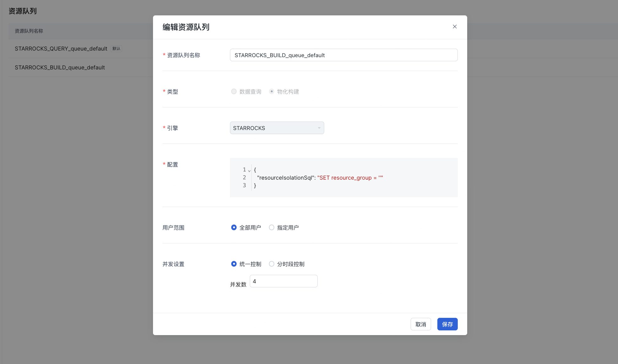Click the 并发数 concurrency number field
This screenshot has height=364, width=618.
point(283,281)
